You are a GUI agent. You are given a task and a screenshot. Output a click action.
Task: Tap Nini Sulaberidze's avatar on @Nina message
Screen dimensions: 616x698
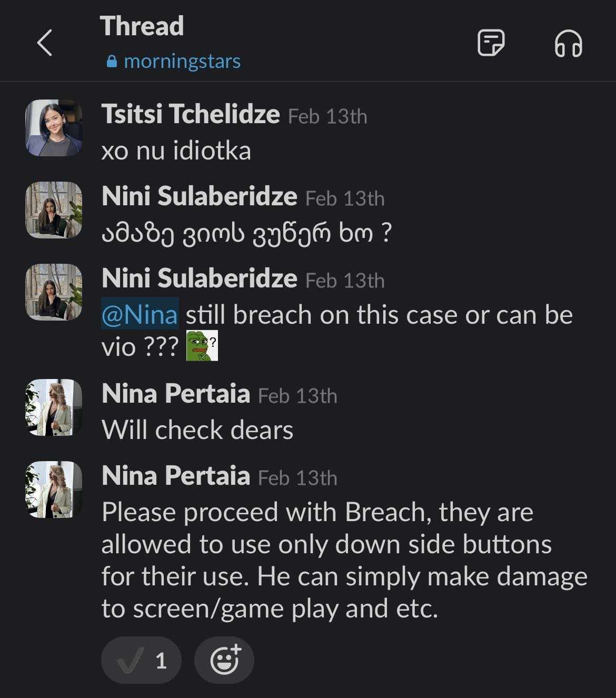54,292
